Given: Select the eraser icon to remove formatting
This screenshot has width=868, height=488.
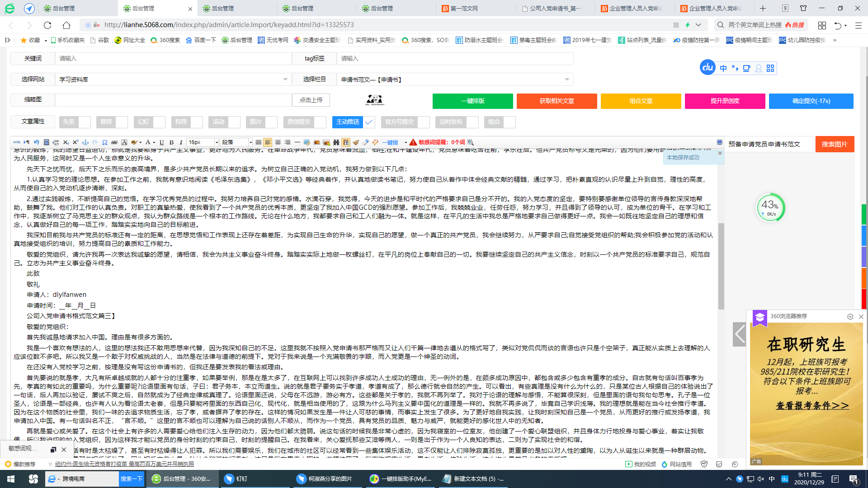Looking at the screenshot, I should pyautogui.click(x=367, y=142).
